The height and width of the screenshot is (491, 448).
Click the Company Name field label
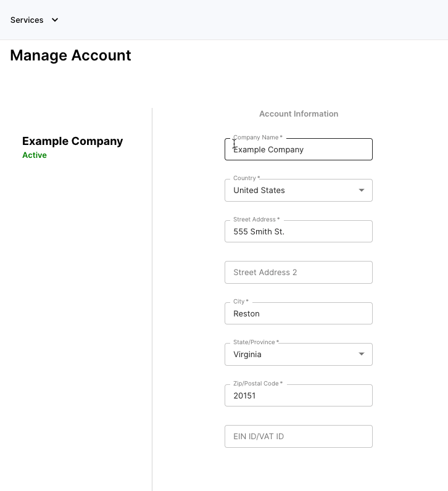point(258,138)
